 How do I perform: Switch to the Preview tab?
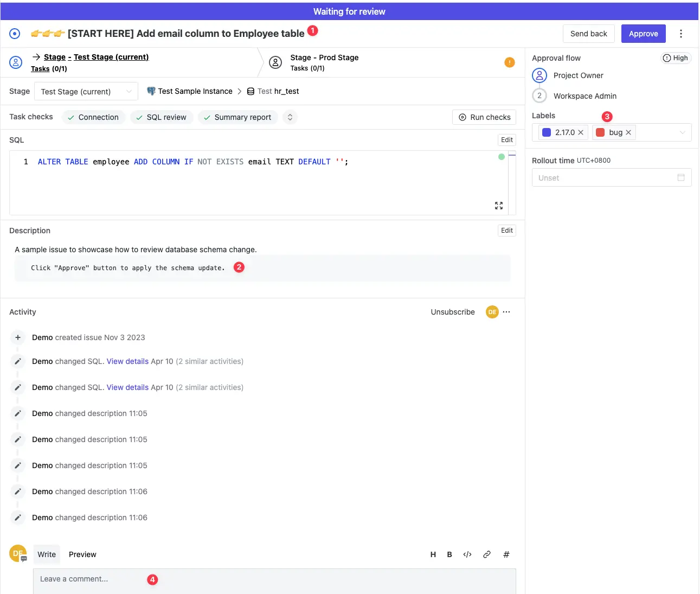coord(82,554)
